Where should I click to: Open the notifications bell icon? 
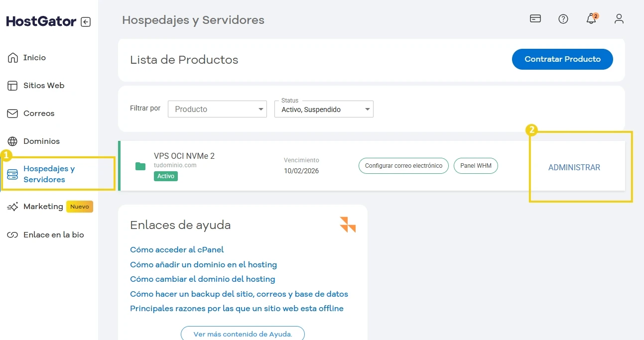click(591, 19)
